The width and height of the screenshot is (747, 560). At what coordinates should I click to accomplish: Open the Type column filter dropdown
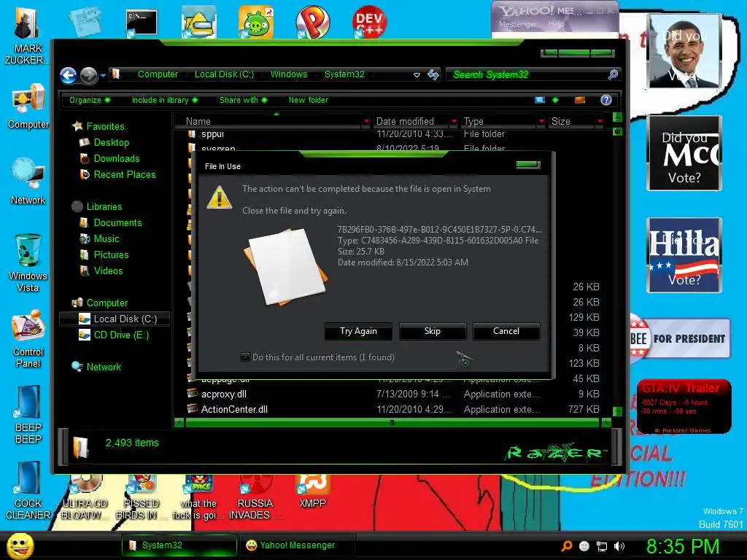541,122
